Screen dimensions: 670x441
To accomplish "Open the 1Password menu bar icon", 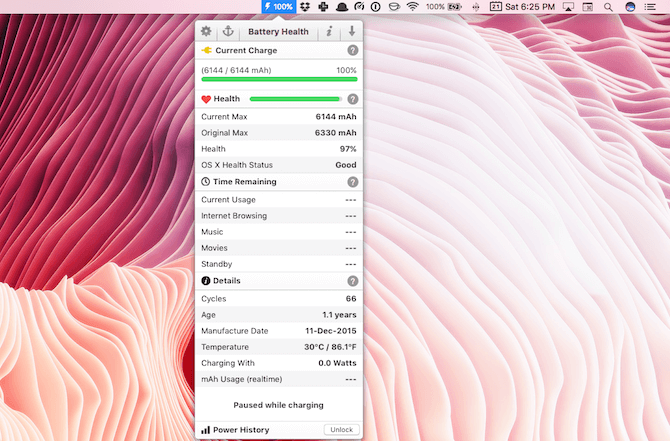I will [376, 7].
